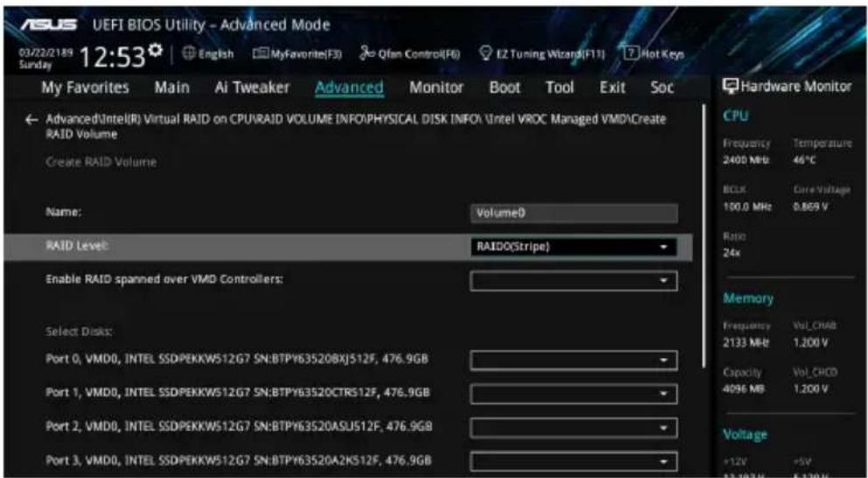
Task: Click the Voltage section heading in Hardware Monitor
Action: [745, 435]
